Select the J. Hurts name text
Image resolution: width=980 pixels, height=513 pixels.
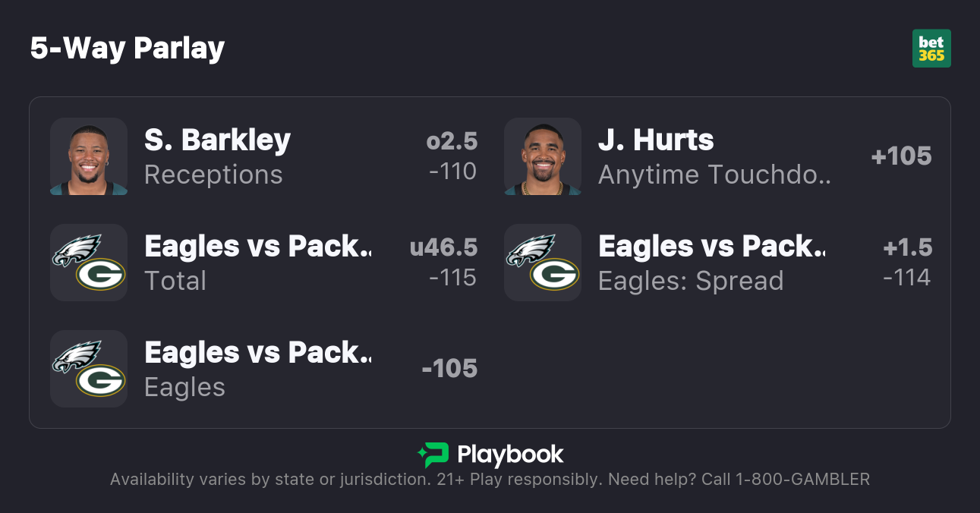point(656,140)
